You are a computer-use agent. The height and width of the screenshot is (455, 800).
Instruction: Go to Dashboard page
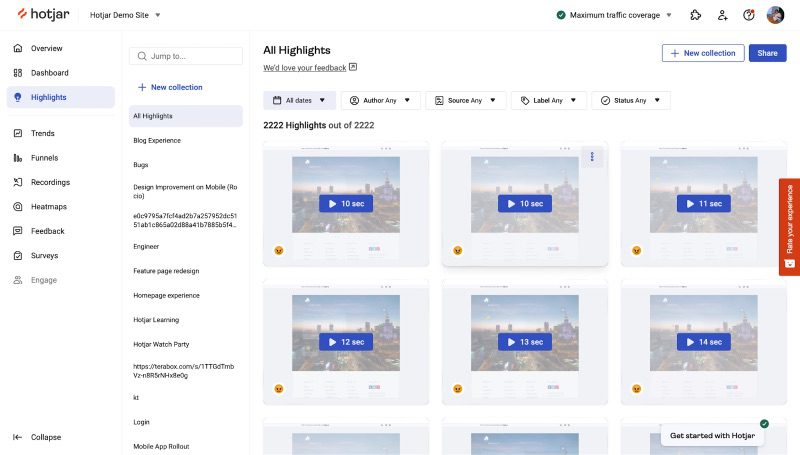point(61,72)
